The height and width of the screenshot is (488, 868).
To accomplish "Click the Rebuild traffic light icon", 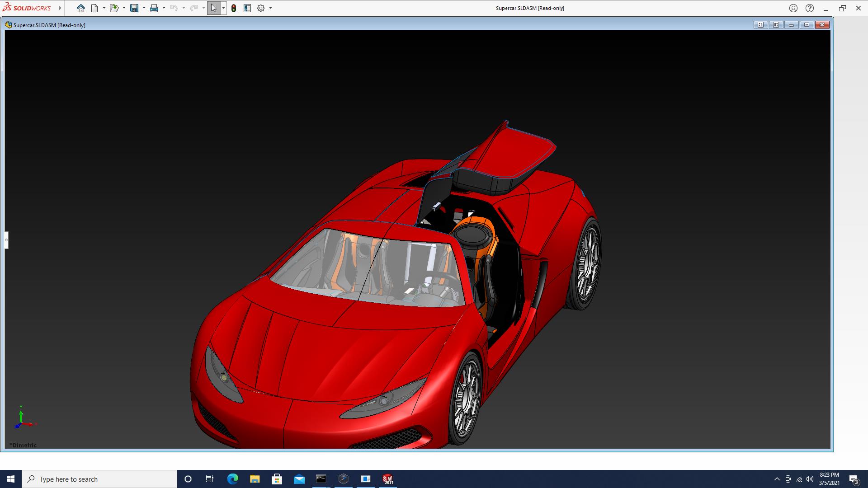I will pyautogui.click(x=234, y=8).
